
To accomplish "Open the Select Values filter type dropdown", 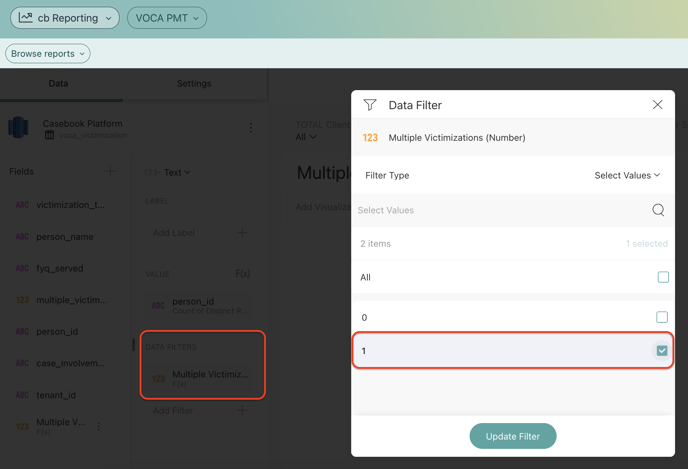I will coord(627,175).
